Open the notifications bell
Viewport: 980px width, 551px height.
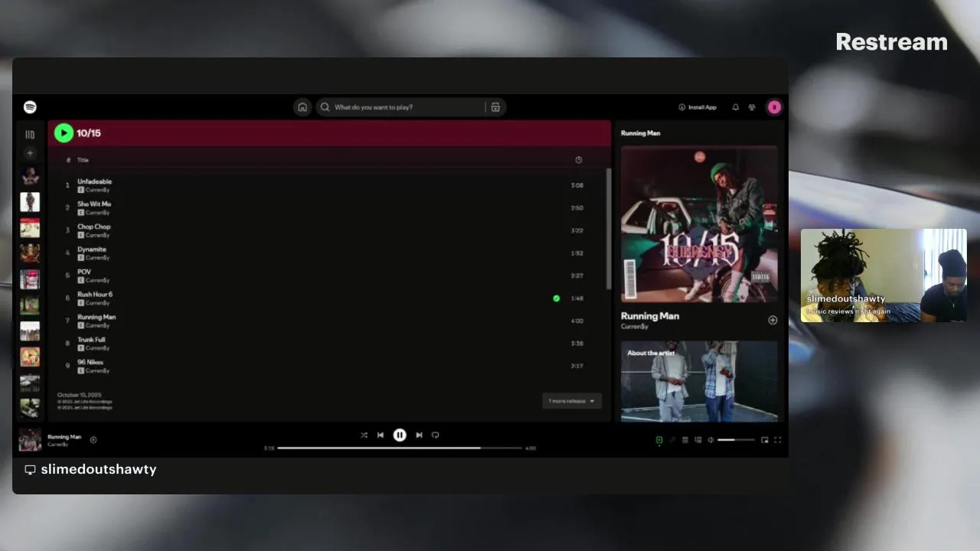coord(735,107)
